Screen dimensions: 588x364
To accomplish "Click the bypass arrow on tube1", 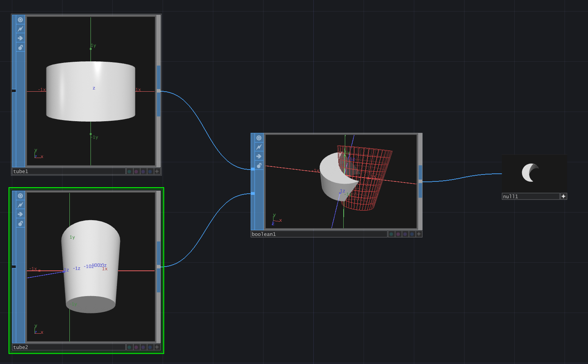I will [20, 38].
